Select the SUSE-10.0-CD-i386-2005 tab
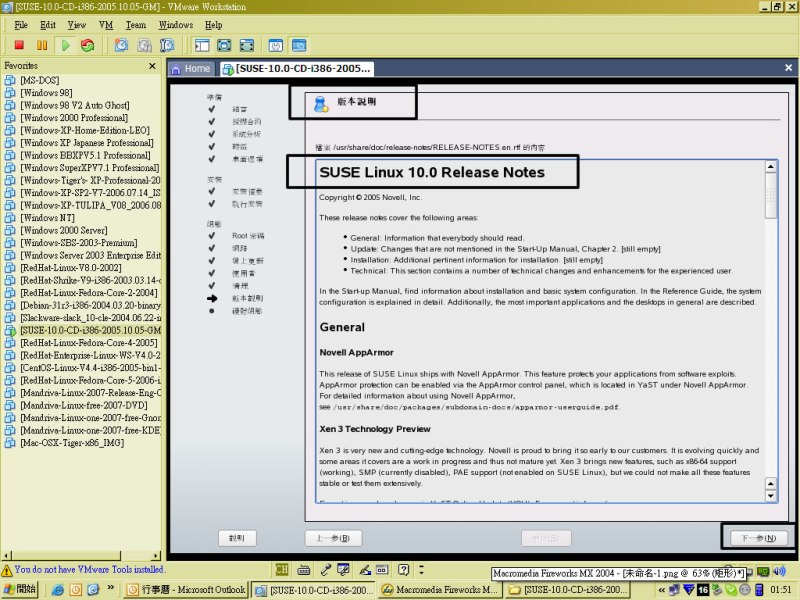The height and width of the screenshot is (600, 800). [297, 69]
